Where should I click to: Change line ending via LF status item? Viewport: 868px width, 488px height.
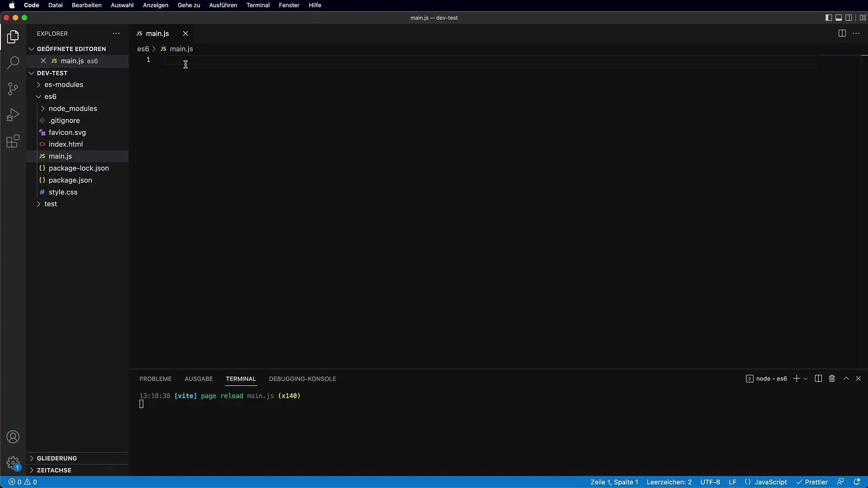[732, 482]
